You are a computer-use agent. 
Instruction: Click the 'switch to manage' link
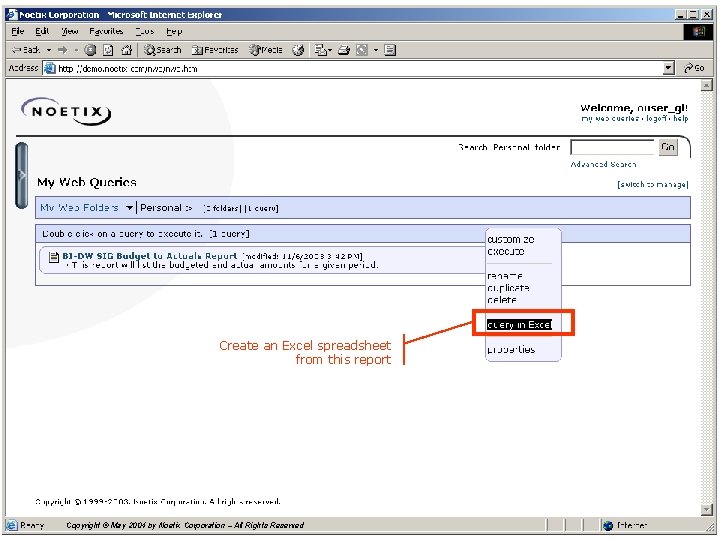652,184
